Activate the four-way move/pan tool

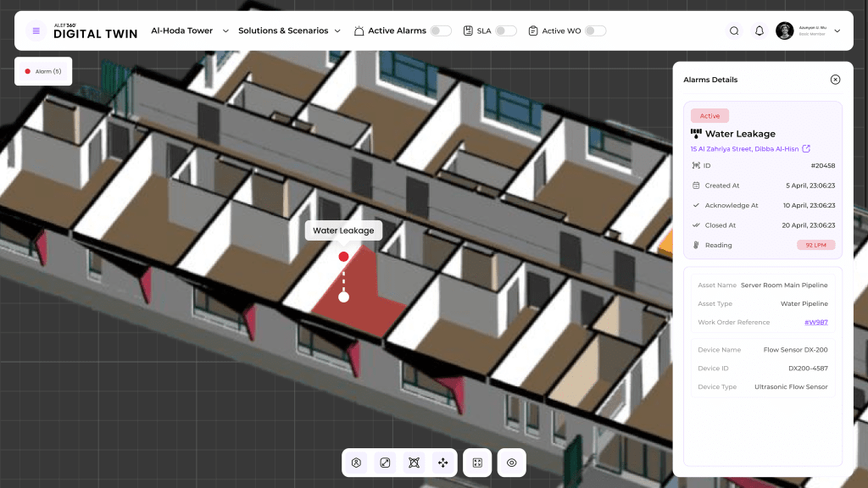[x=442, y=463]
